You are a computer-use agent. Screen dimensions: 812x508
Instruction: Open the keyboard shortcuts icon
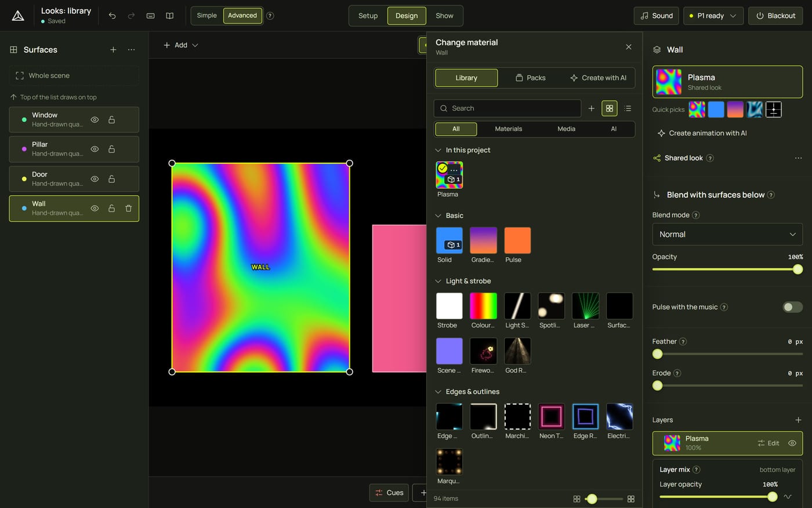click(x=150, y=16)
